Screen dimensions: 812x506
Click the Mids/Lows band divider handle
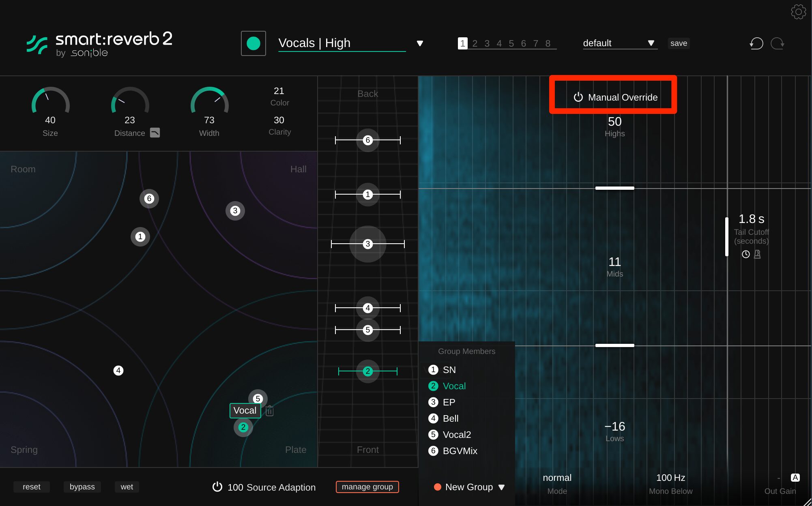(615, 345)
